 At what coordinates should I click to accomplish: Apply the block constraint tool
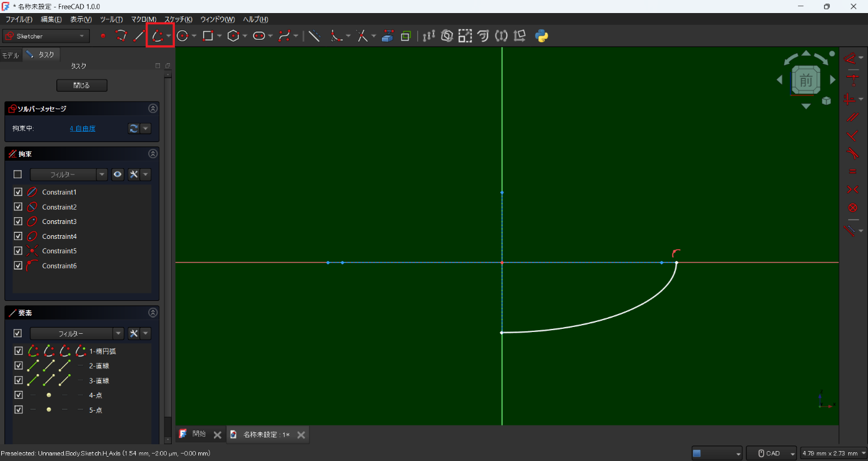(852, 207)
